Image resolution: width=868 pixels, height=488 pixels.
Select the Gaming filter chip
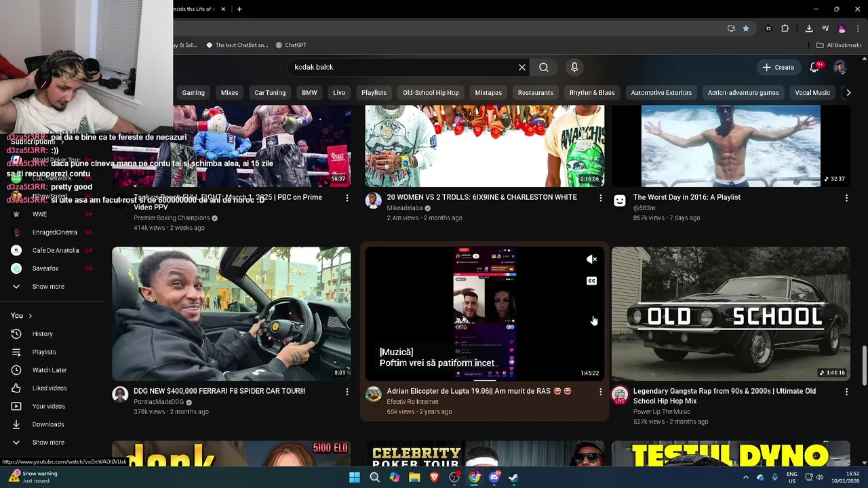coord(193,93)
